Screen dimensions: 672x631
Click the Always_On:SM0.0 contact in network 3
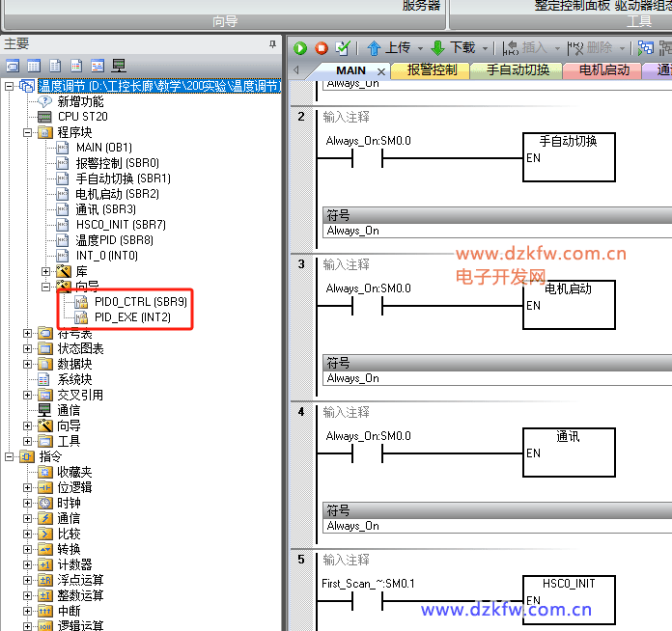pos(368,306)
